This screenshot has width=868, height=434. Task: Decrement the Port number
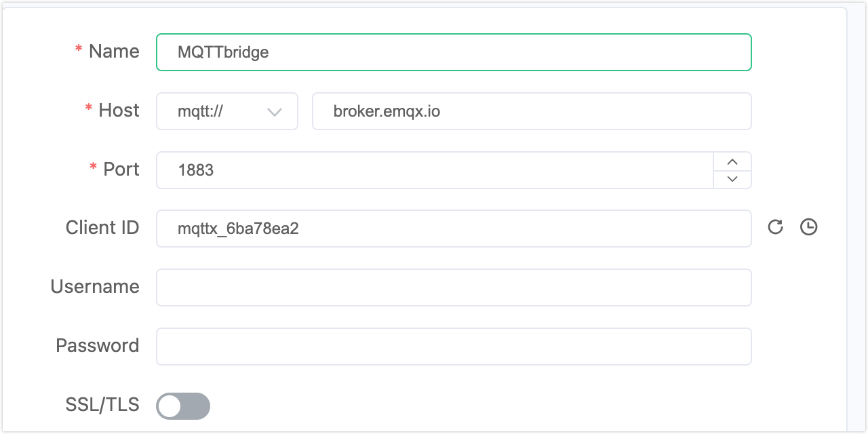pos(732,179)
